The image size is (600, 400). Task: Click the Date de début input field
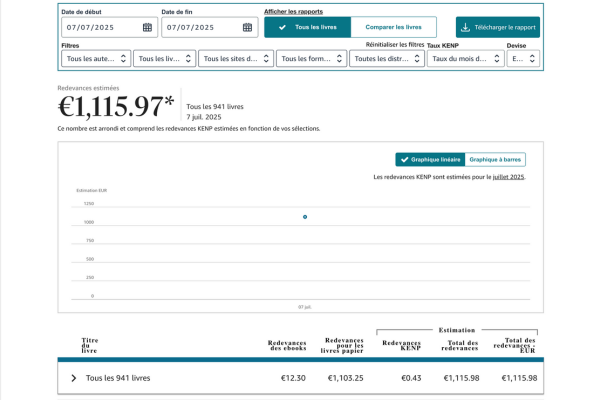click(x=100, y=27)
